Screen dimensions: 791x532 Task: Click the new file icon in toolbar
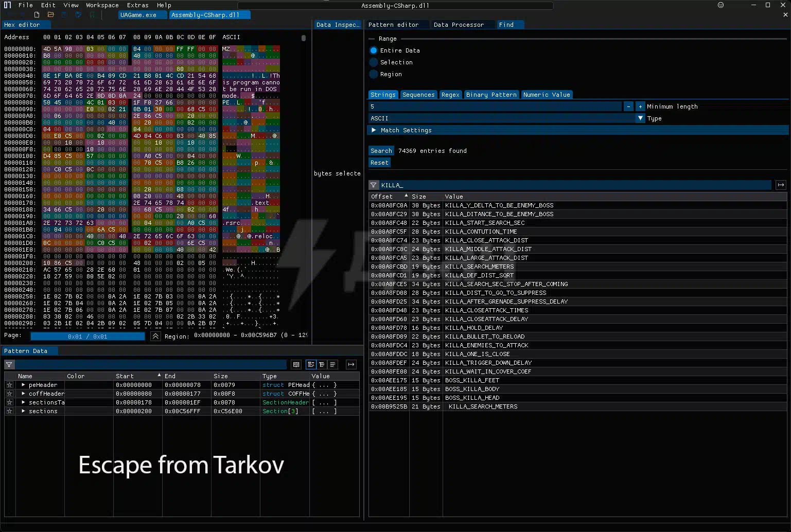point(37,15)
